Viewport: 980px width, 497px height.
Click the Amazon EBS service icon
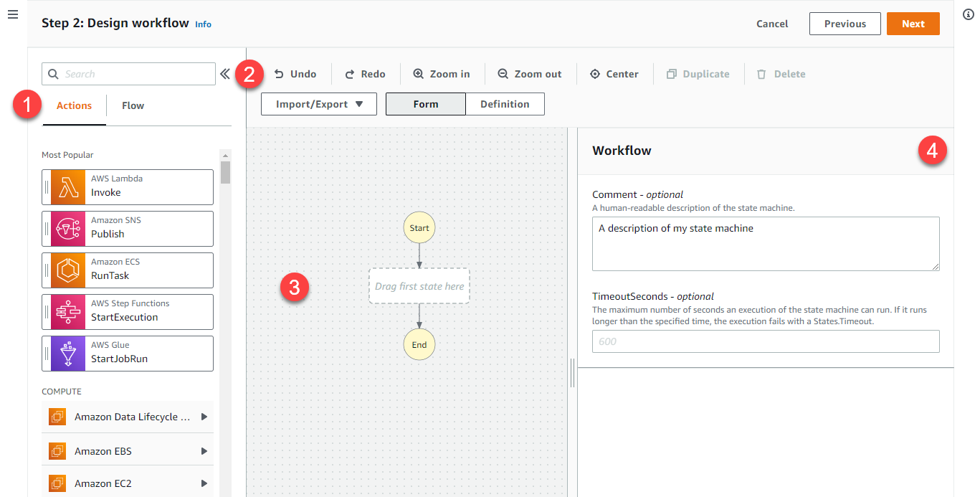coord(57,451)
